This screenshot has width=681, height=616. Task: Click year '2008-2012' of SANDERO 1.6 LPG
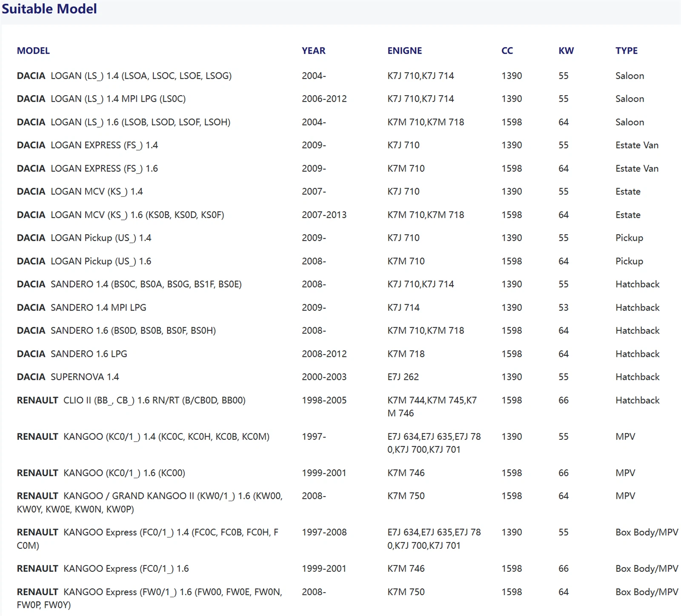(324, 354)
